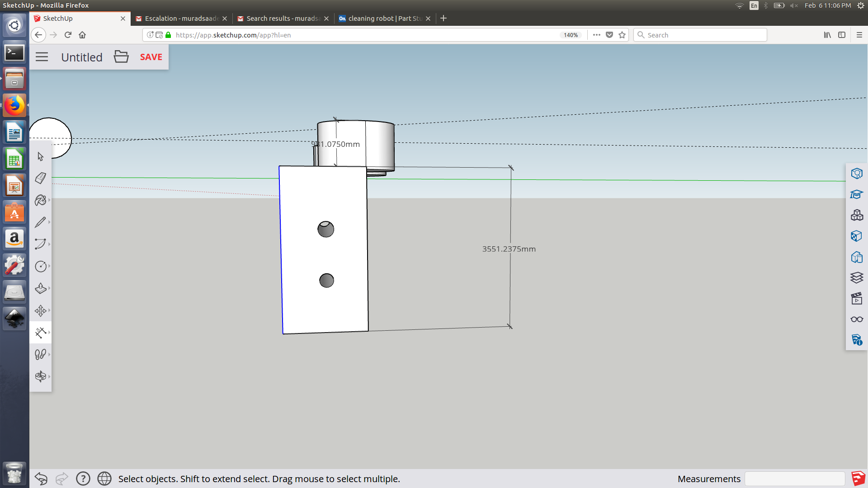
Task: Open the Entity Info panel
Action: (x=857, y=174)
